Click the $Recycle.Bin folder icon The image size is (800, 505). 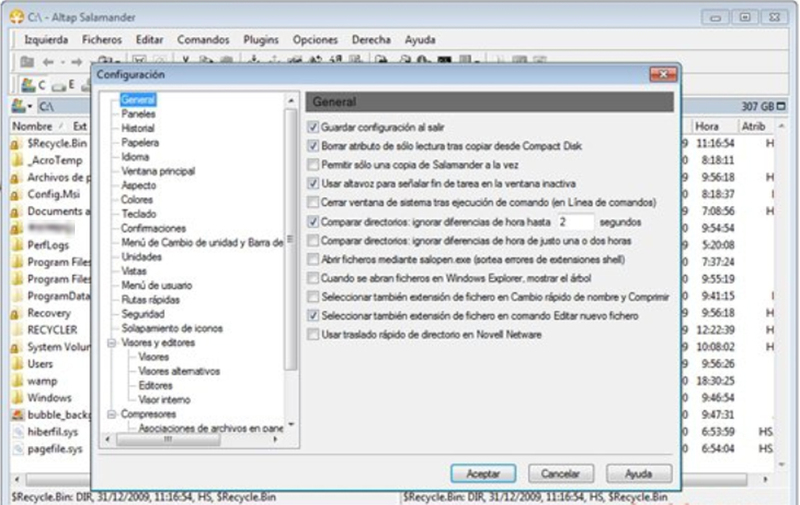point(16,144)
